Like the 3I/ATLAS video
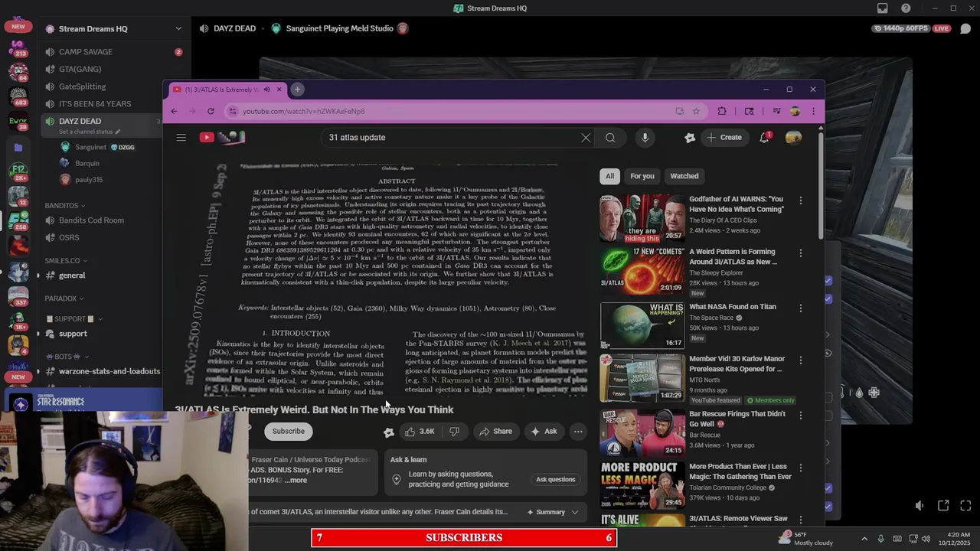 click(419, 431)
